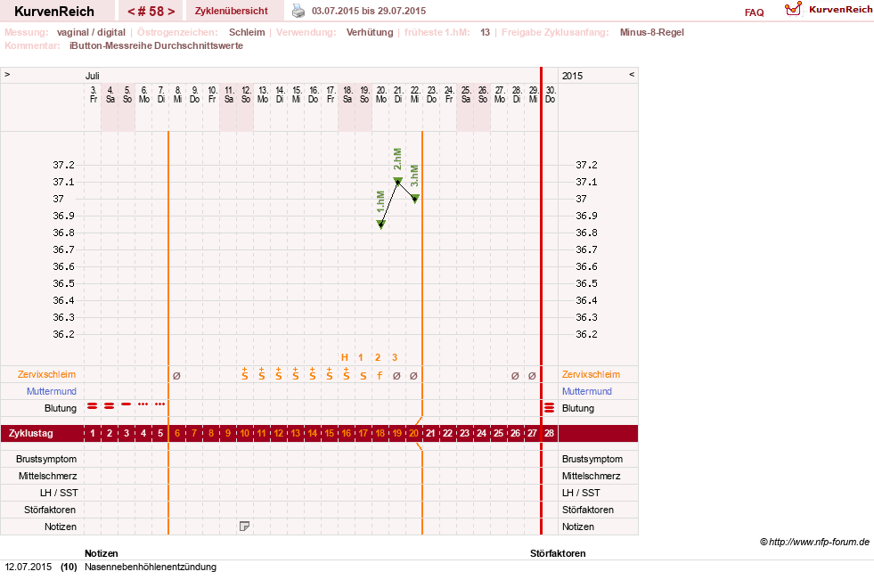Click the left Zervixschleim row label
The width and height of the screenshot is (874, 588).
tap(47, 374)
